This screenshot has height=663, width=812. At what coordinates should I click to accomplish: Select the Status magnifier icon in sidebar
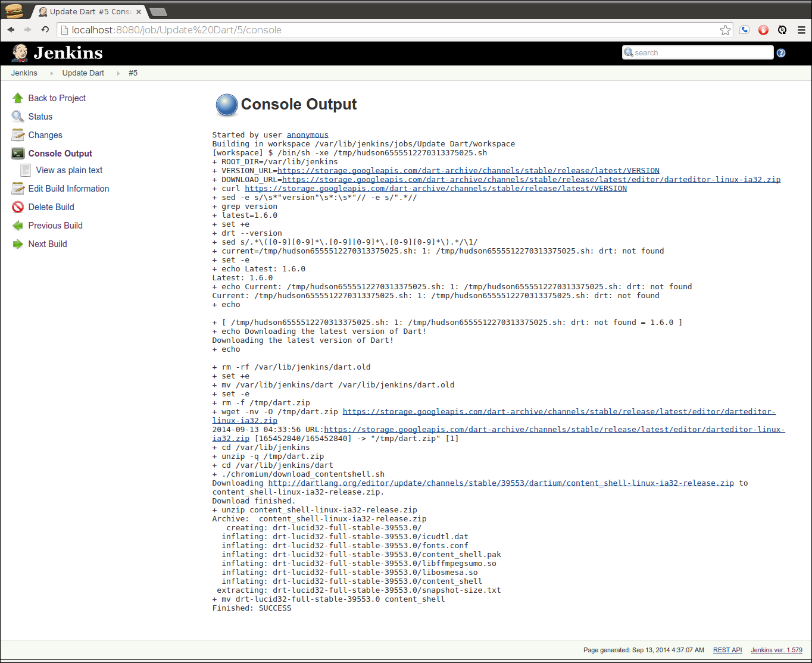point(17,116)
